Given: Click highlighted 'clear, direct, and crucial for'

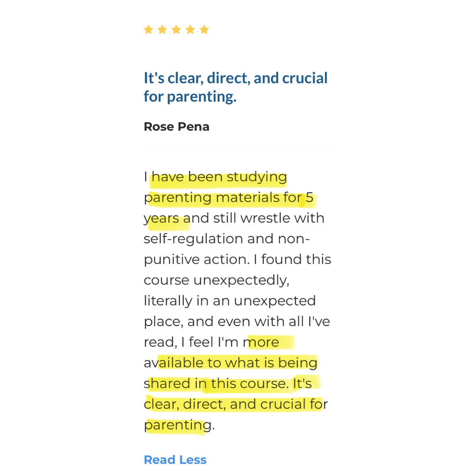Looking at the screenshot, I should [236, 404].
